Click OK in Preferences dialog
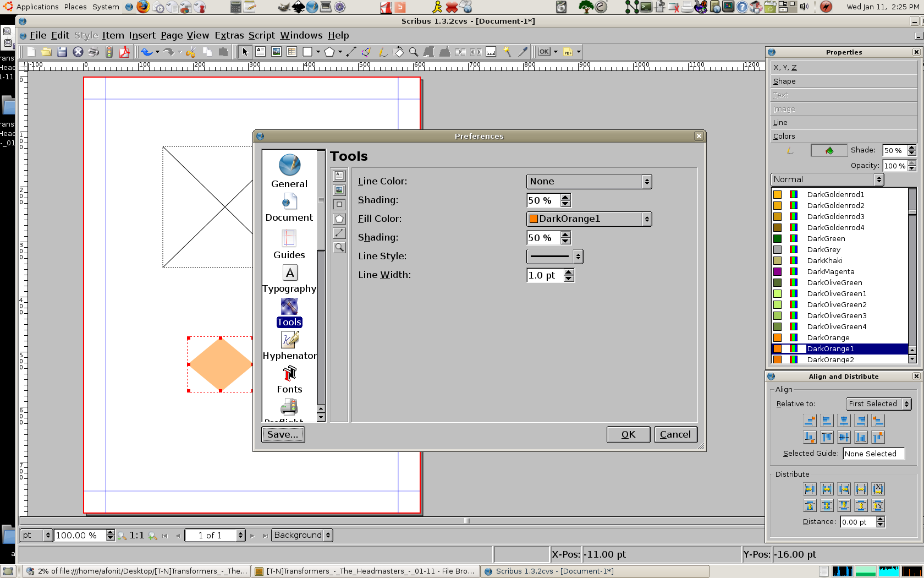924x578 pixels. click(628, 434)
